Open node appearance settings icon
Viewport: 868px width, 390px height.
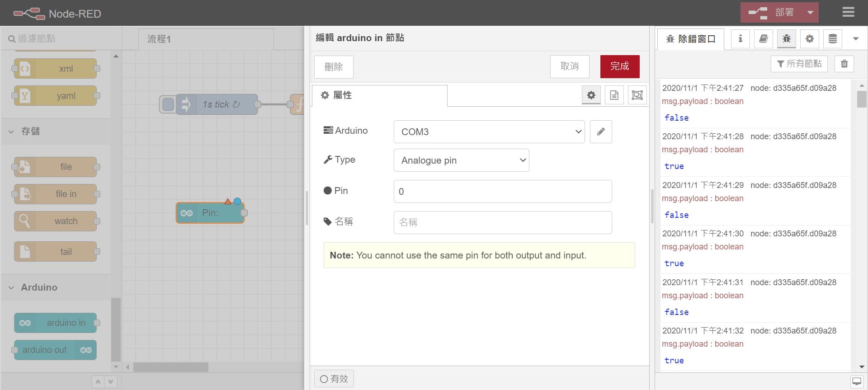click(x=637, y=95)
